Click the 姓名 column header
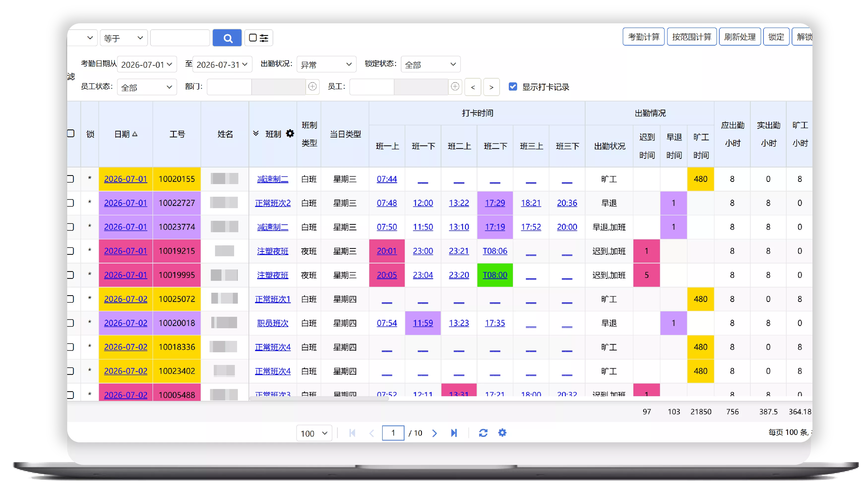Viewport: 868px width, 485px height. coord(225,134)
